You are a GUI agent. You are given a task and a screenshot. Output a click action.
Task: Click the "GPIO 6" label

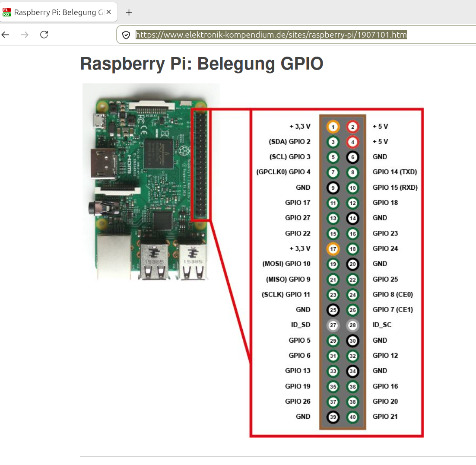pos(300,355)
